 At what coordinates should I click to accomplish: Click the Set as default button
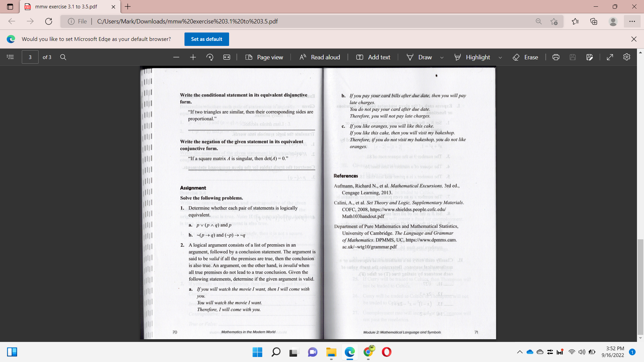(206, 39)
